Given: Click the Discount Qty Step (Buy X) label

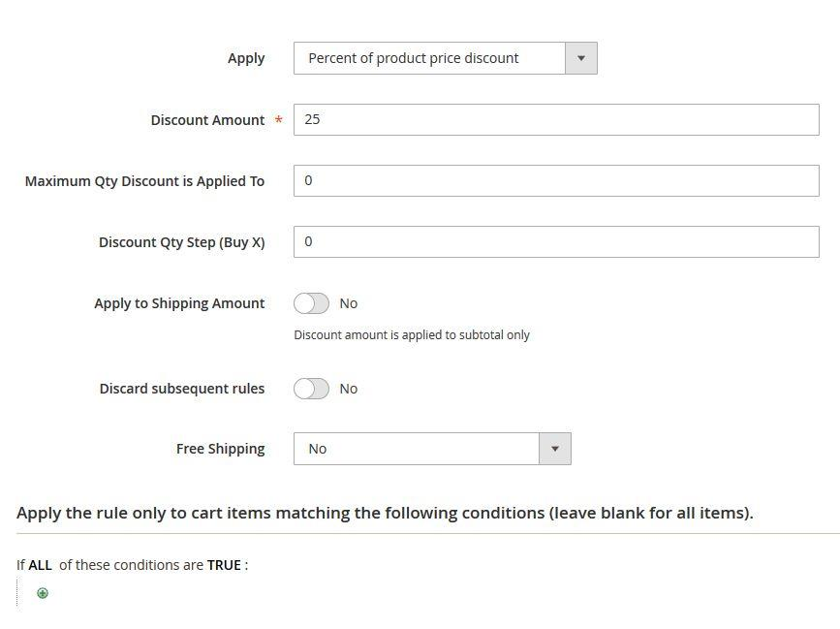Looking at the screenshot, I should 181,242.
